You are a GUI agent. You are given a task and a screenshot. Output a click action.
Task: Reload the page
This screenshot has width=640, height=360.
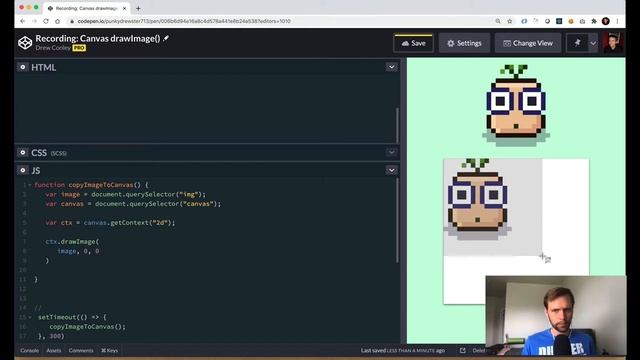tap(46, 21)
